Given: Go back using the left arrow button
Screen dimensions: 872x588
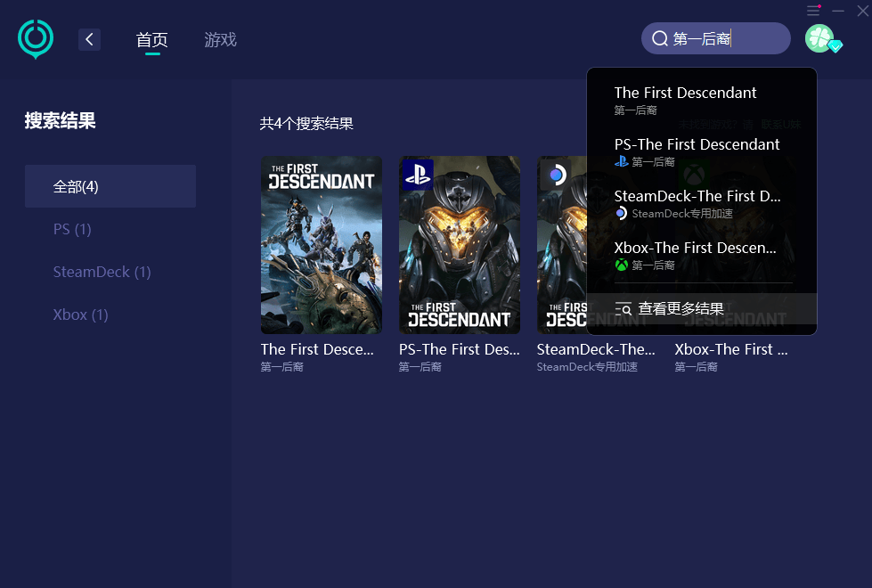Looking at the screenshot, I should point(89,39).
